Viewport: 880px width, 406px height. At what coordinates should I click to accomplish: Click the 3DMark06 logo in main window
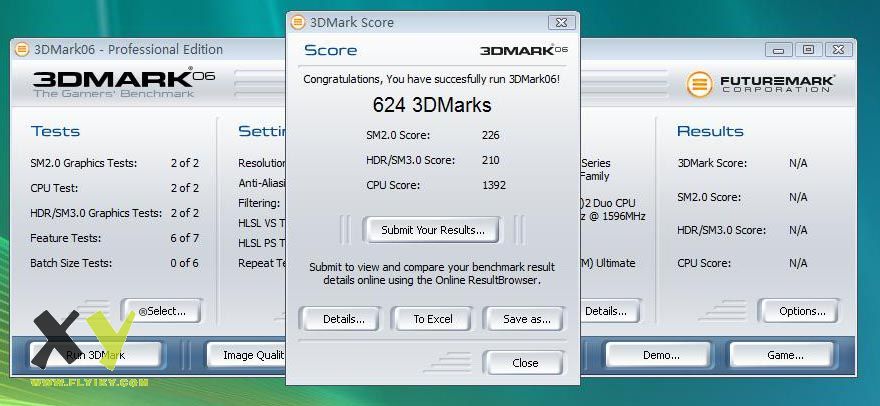[x=123, y=84]
